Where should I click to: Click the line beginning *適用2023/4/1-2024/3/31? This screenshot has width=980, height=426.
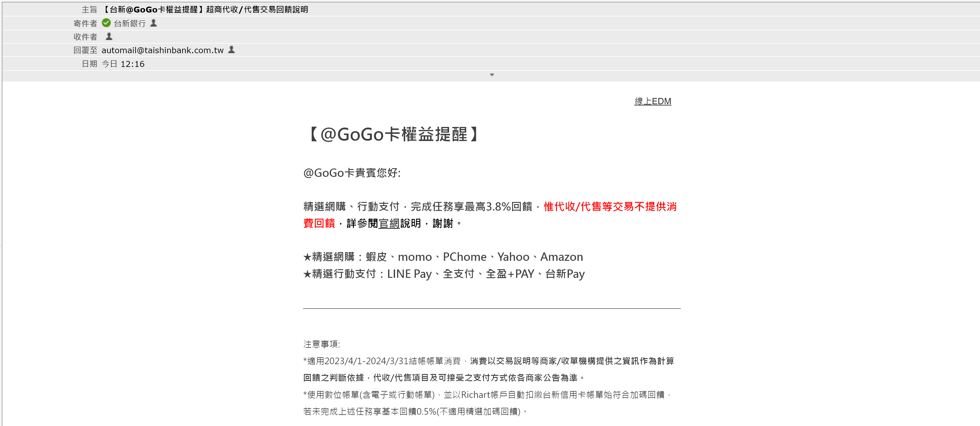click(489, 361)
